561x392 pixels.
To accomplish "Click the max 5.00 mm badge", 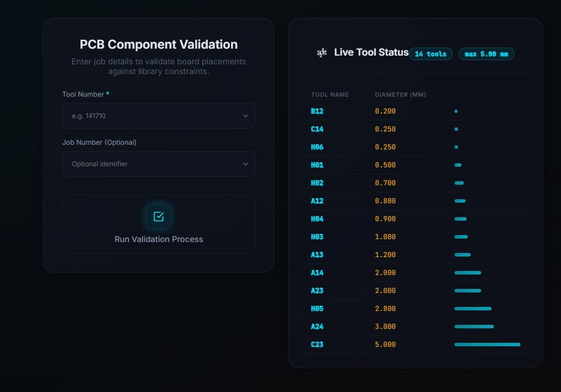I will click(486, 54).
